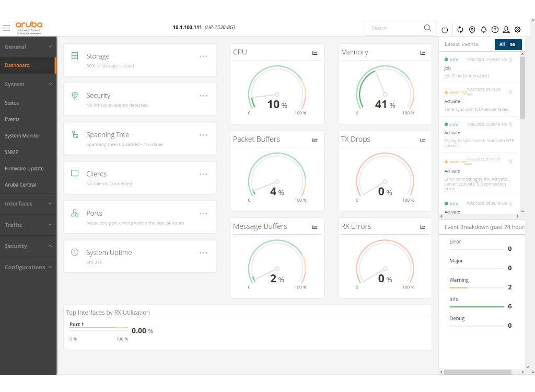Click the All 56 events button
This screenshot has height=392, width=535.
pos(508,44)
